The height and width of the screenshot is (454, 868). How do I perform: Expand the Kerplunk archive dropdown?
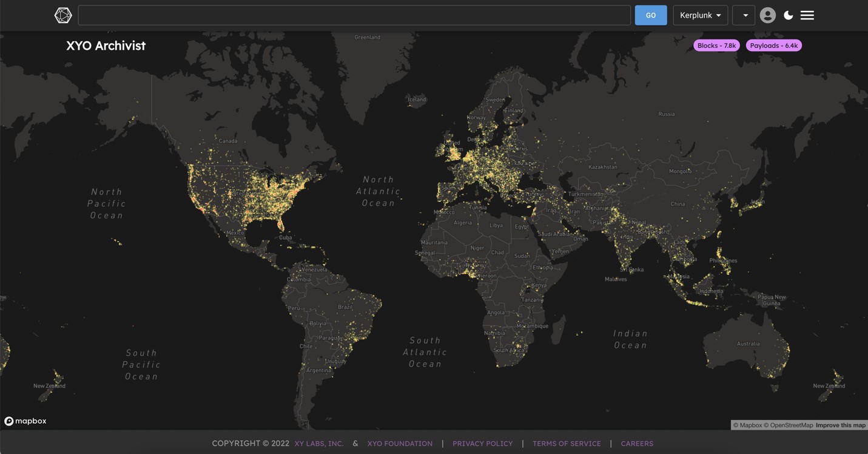click(x=700, y=15)
